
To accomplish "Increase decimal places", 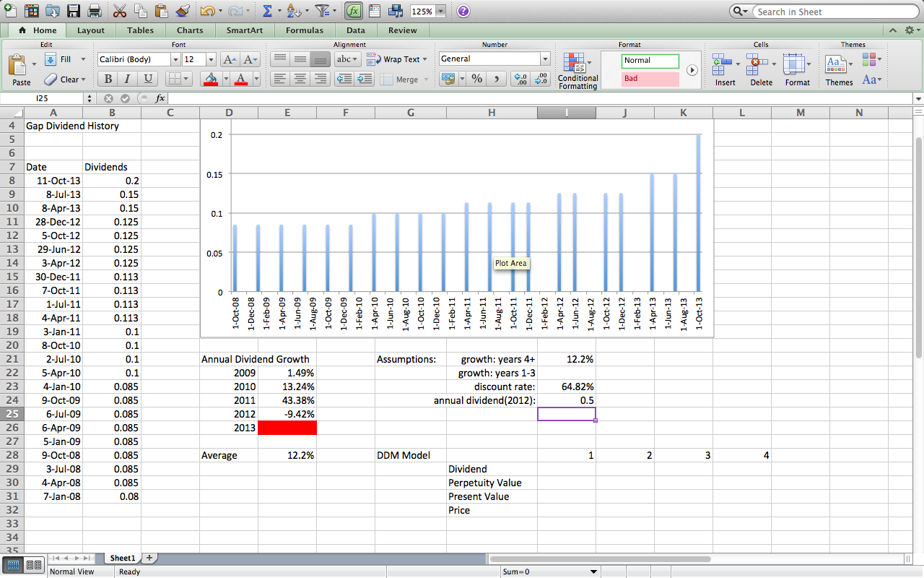I will 520,79.
